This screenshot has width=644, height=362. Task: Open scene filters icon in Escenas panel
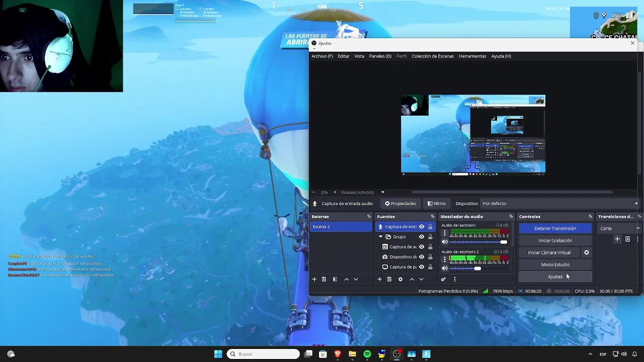pyautogui.click(x=335, y=279)
